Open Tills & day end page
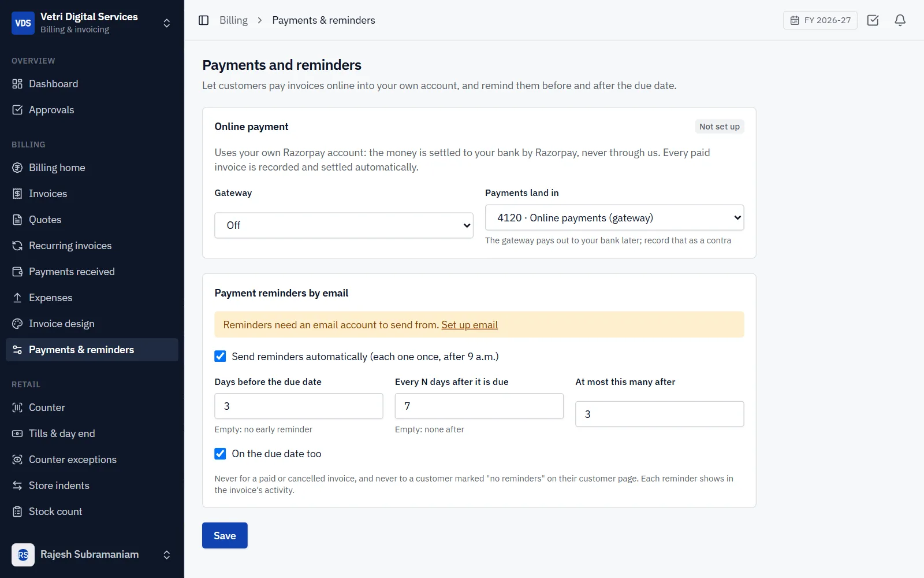 pyautogui.click(x=92, y=433)
